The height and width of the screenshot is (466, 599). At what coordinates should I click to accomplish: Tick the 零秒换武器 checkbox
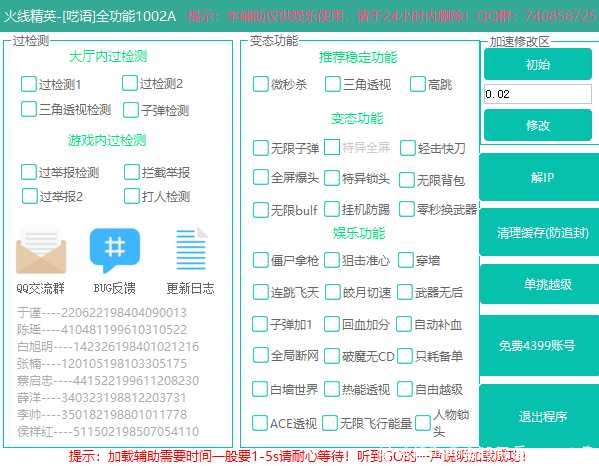pos(406,209)
